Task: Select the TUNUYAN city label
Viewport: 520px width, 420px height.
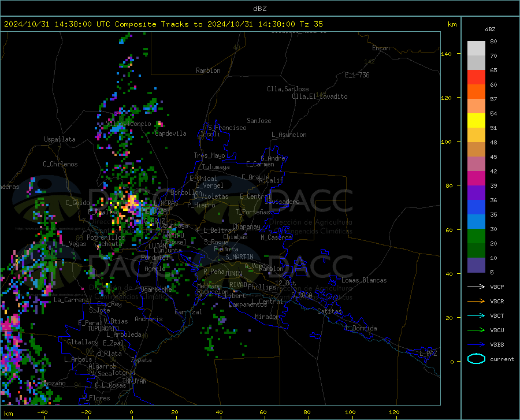Action: coord(134,381)
